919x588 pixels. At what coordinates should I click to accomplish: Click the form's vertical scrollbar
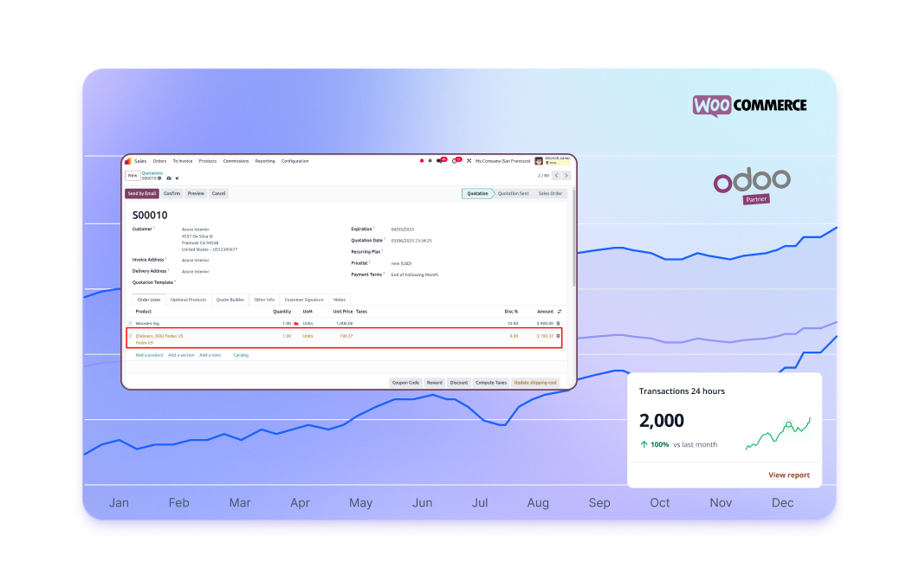pyautogui.click(x=574, y=238)
